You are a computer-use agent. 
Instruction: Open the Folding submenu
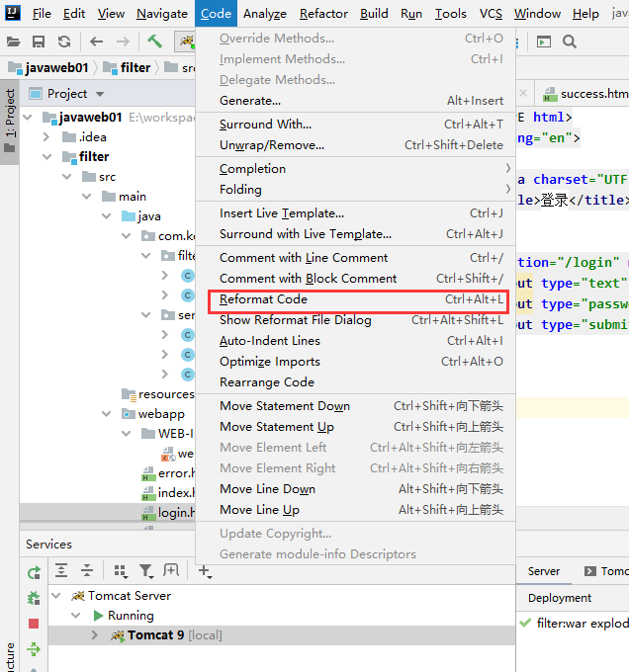(x=356, y=190)
